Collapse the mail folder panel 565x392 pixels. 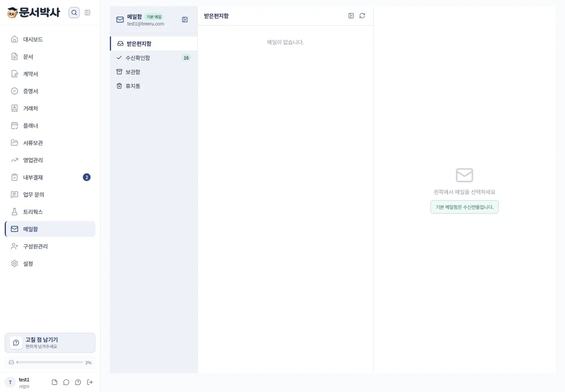click(x=185, y=20)
